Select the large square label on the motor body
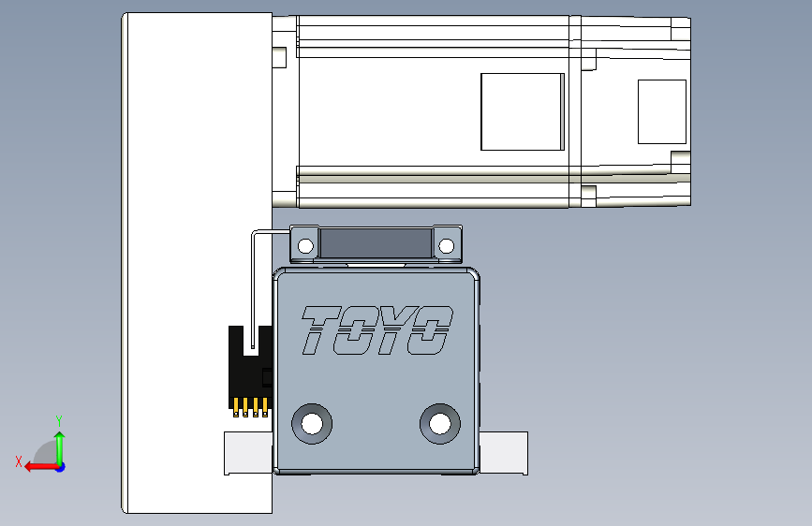The height and width of the screenshot is (526, 812). [x=523, y=111]
